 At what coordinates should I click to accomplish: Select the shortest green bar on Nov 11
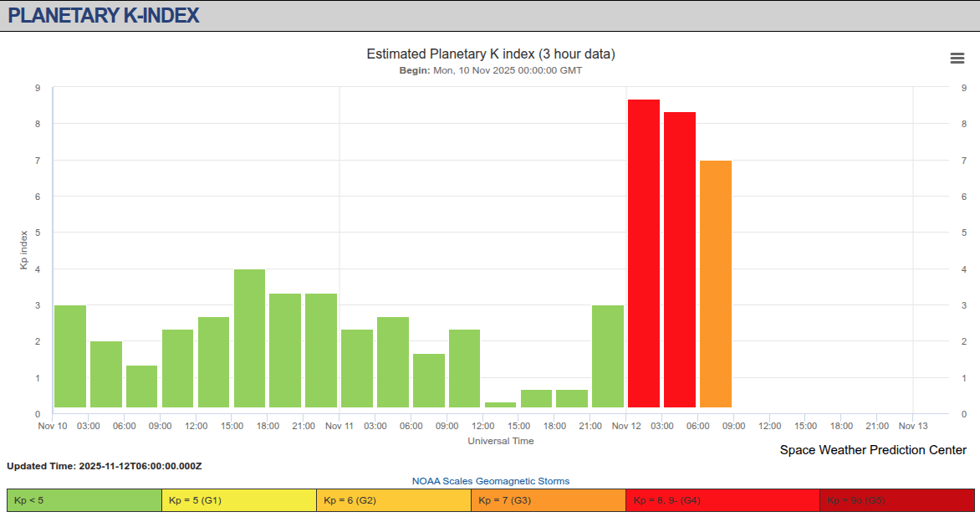click(x=500, y=405)
